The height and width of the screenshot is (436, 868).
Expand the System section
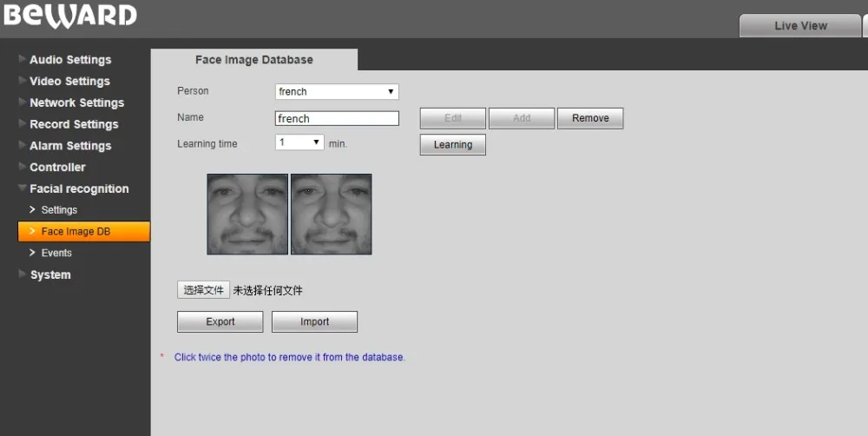click(50, 275)
